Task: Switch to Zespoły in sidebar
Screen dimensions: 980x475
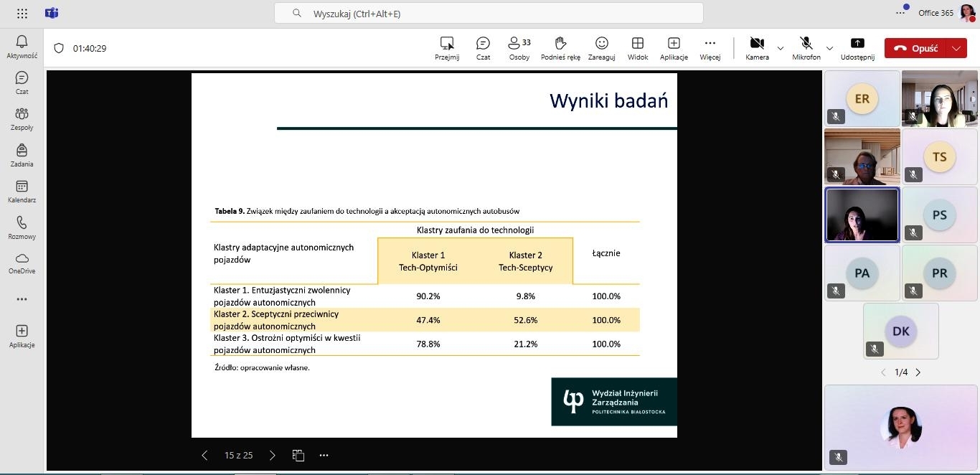Action: coord(22,118)
